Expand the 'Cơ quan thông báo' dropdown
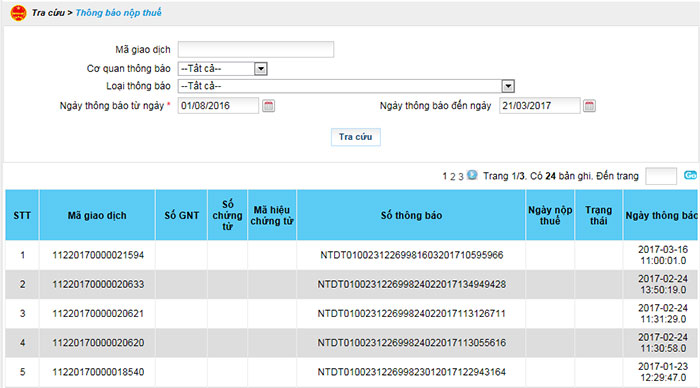700x388 pixels. (x=261, y=69)
